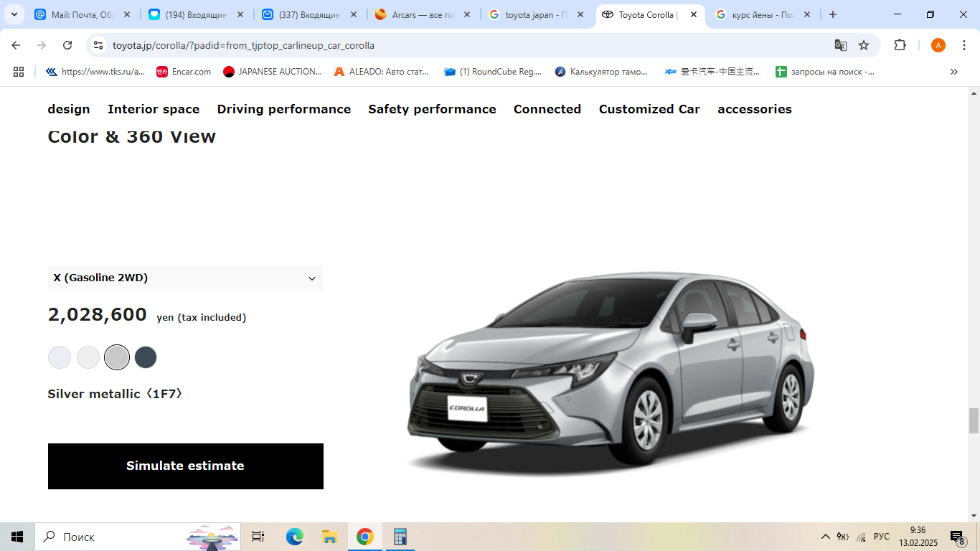This screenshot has width=980, height=551.
Task: Open the orange profile avatar menu
Action: click(x=938, y=45)
